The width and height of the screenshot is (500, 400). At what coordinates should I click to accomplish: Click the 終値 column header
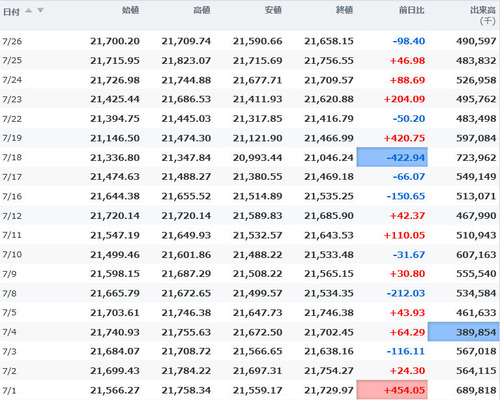pyautogui.click(x=344, y=10)
